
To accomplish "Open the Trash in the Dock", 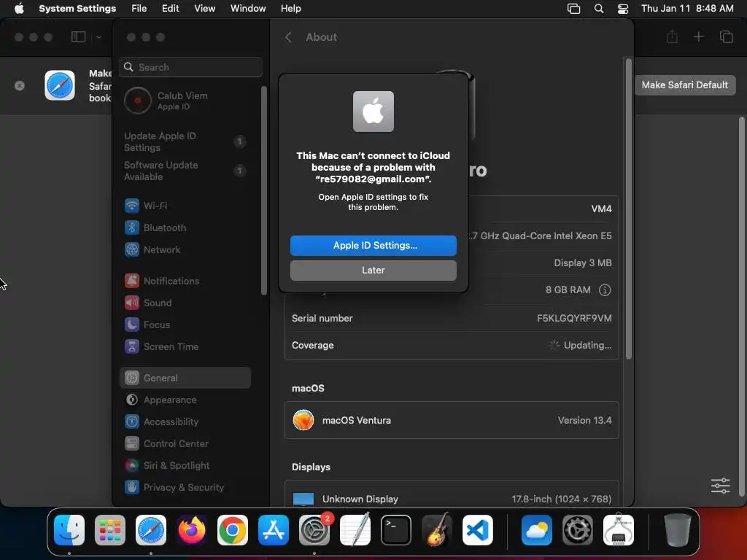I will click(x=677, y=530).
